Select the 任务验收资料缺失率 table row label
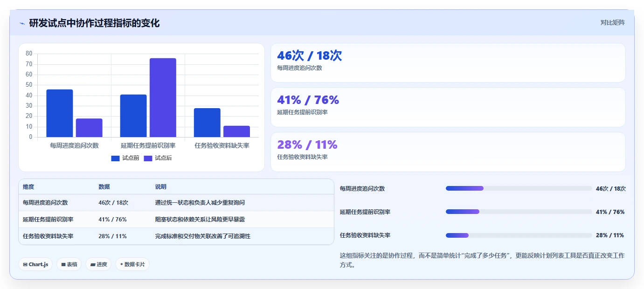The image size is (644, 289). [48, 236]
